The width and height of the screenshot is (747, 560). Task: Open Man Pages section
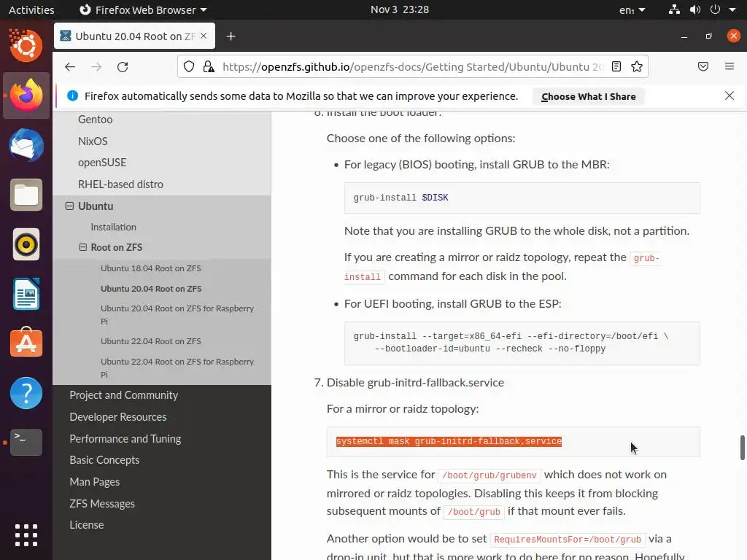point(94,482)
